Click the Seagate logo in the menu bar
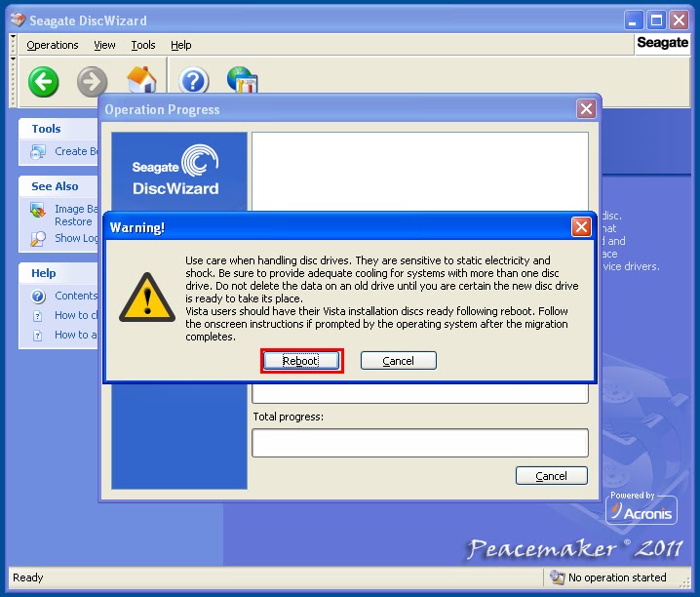The width and height of the screenshot is (700, 597). pyautogui.click(x=663, y=43)
